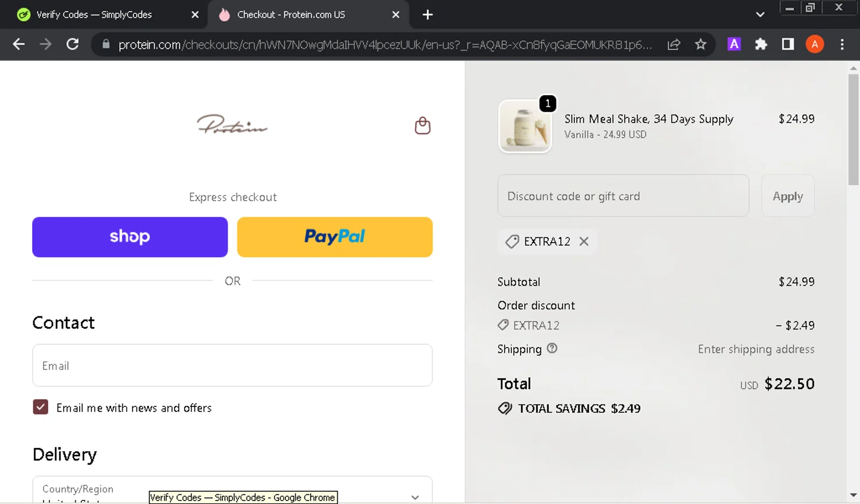This screenshot has width=860, height=504.
Task: Click the discount amount – $2.49
Action: pos(795,325)
